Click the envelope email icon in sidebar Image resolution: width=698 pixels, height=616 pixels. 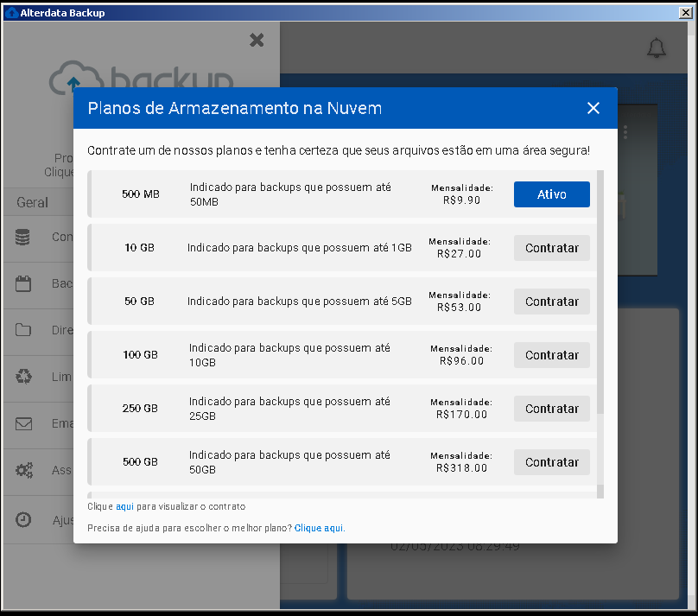(23, 423)
